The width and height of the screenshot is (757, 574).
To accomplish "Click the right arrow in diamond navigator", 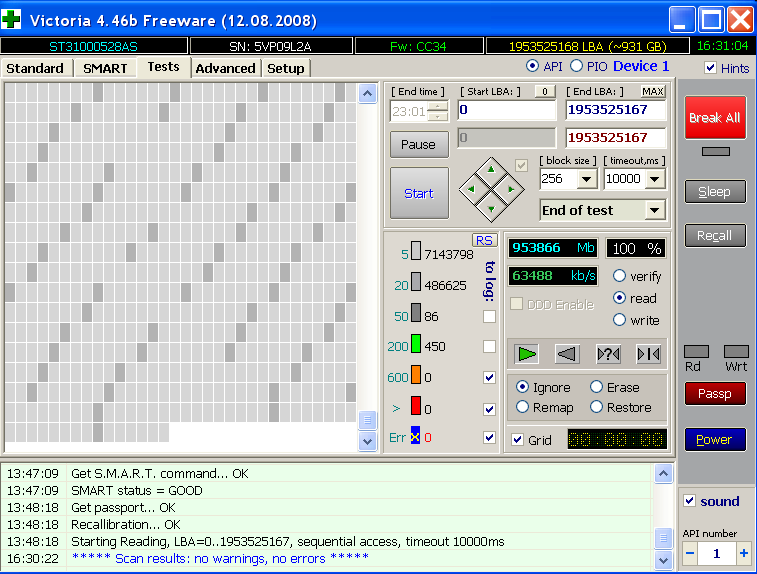I will click(510, 188).
